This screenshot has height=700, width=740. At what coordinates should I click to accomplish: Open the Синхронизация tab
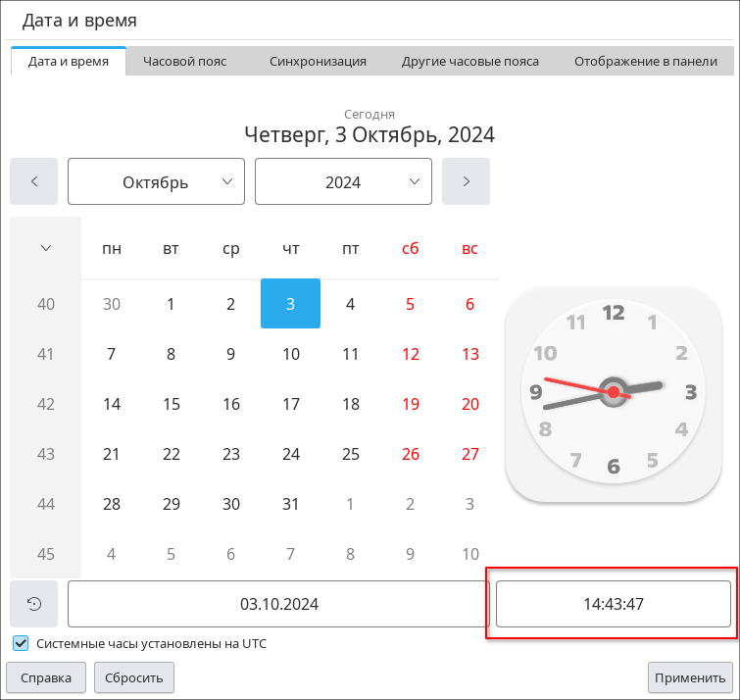click(x=318, y=61)
